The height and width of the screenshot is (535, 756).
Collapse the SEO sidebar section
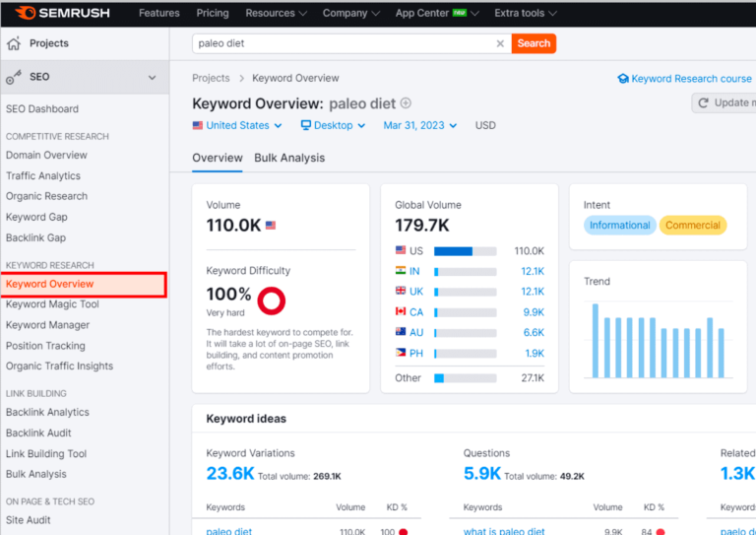(x=153, y=77)
